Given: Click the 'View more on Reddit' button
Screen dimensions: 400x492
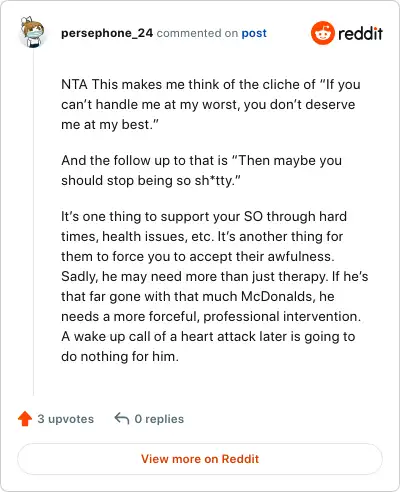Looking at the screenshot, I should pos(200,459).
